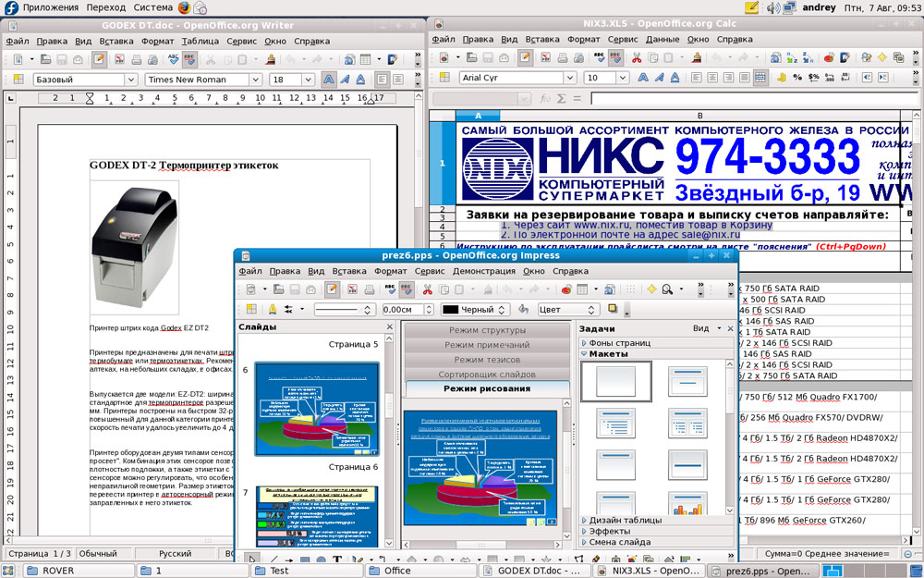Launch Firefox from top panel
924x578 pixels.
(184, 7)
